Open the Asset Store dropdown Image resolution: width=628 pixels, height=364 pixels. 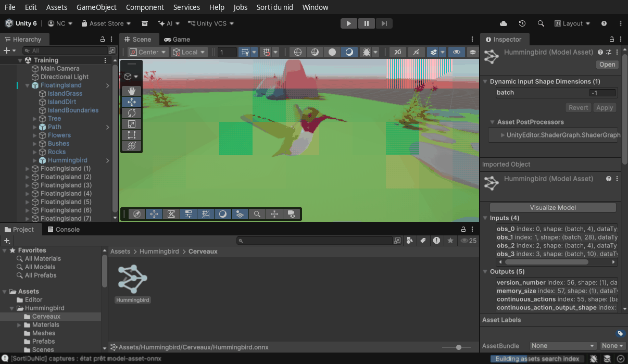pyautogui.click(x=106, y=23)
